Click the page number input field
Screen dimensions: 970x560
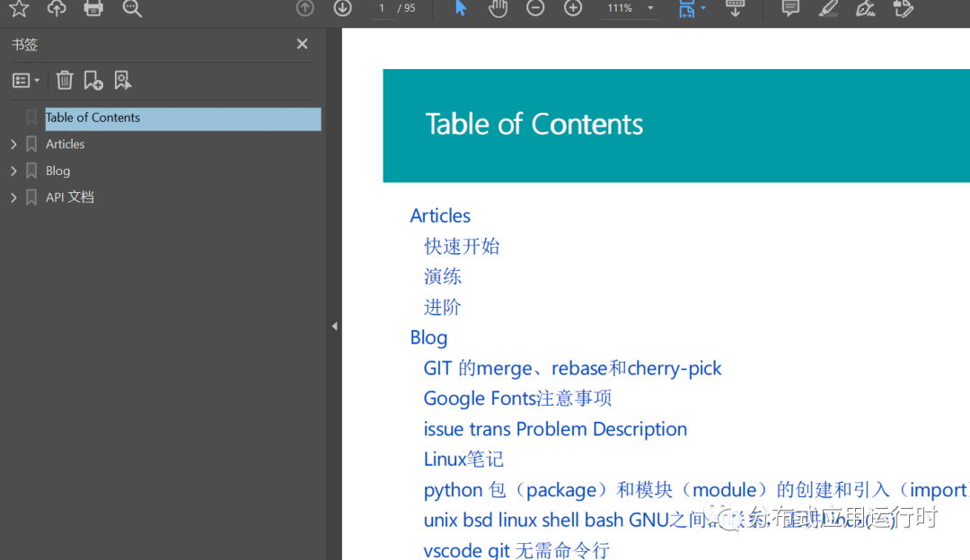click(x=384, y=8)
